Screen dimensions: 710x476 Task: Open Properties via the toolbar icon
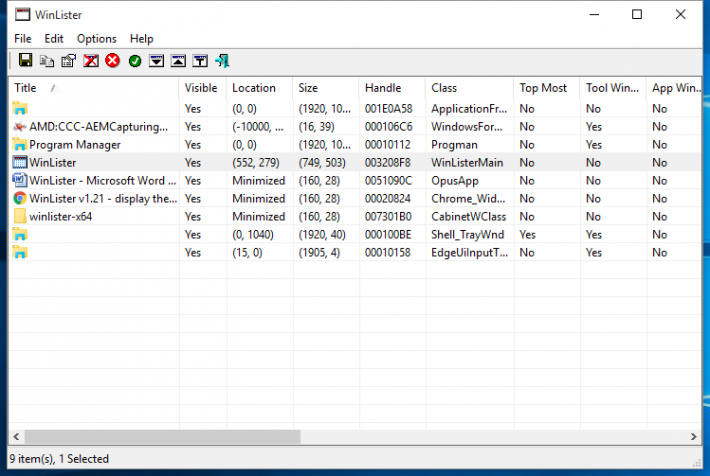69,60
